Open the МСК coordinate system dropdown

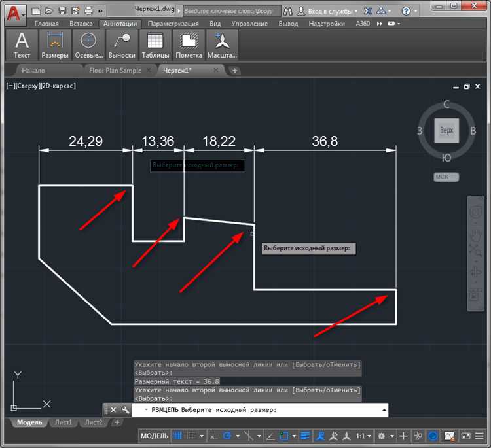(x=446, y=177)
